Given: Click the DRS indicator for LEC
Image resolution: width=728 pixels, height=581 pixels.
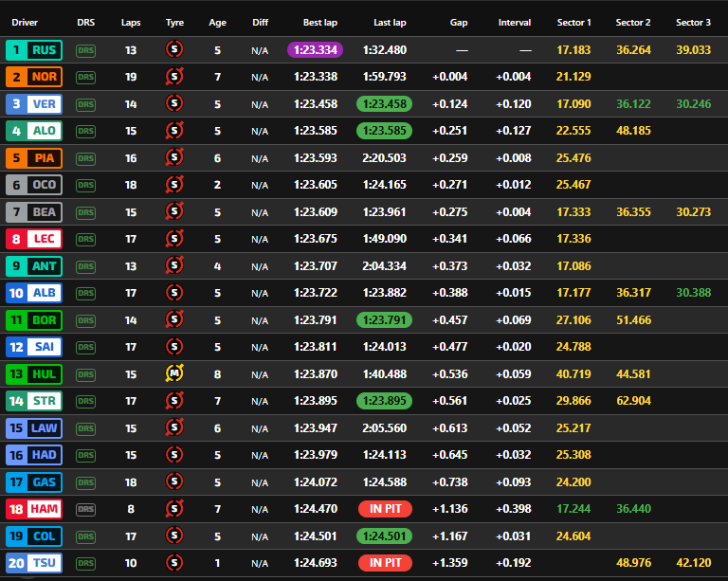Looking at the screenshot, I should click(86, 239).
